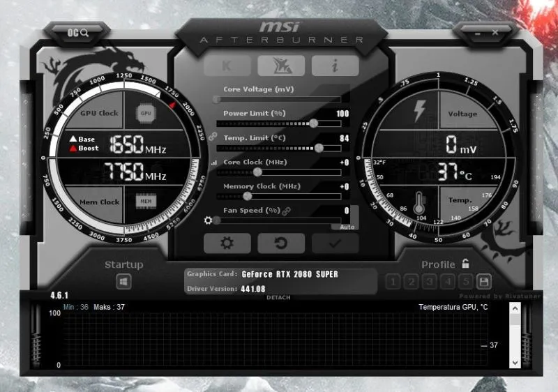
Task: Click the fan settings gear icon near Fan Speed
Action: tap(208, 220)
